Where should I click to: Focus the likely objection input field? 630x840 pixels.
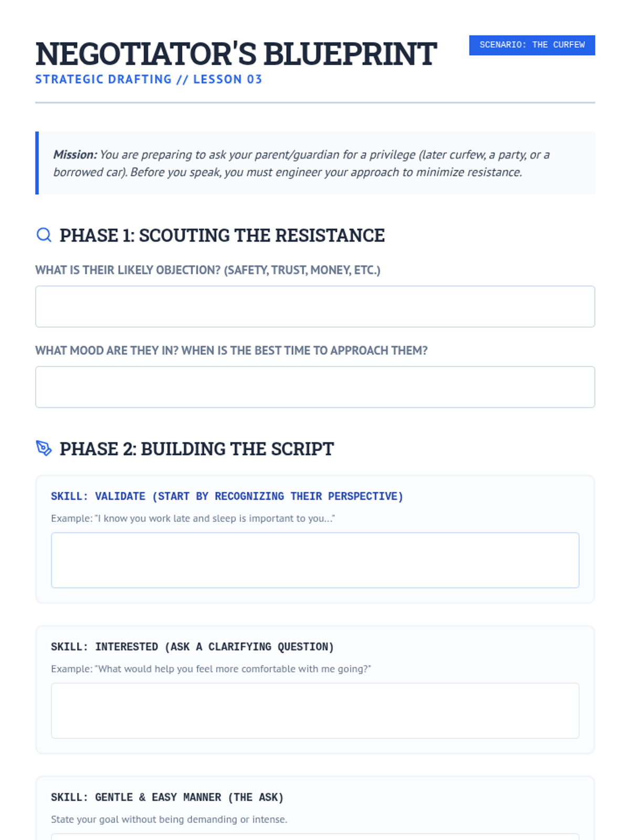tap(315, 307)
